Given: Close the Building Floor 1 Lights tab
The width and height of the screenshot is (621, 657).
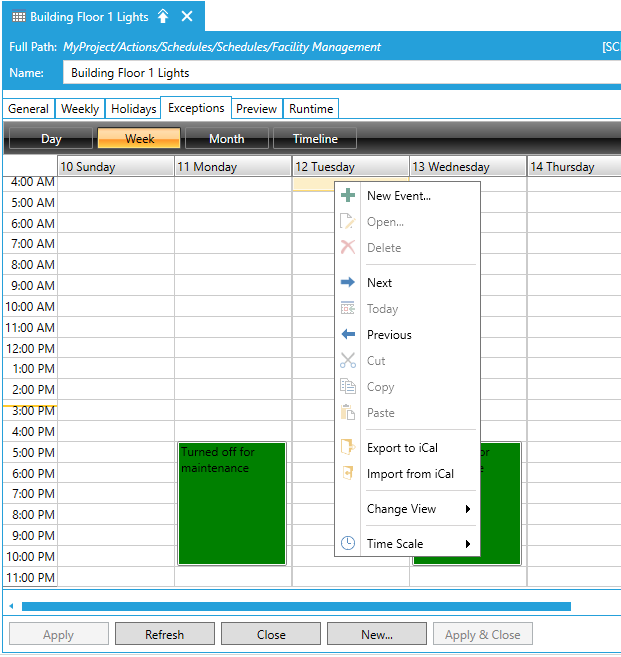Looking at the screenshot, I should [187, 17].
